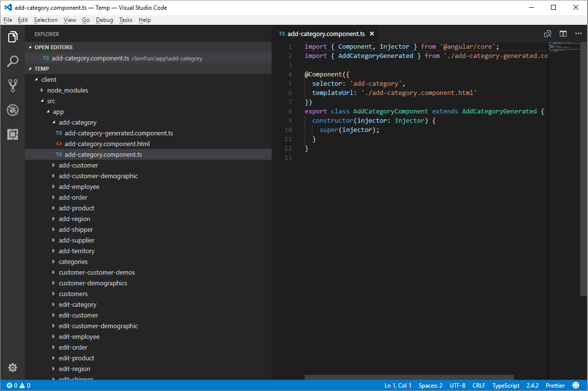Click the horizontal scrollbar in editor

click(x=409, y=377)
